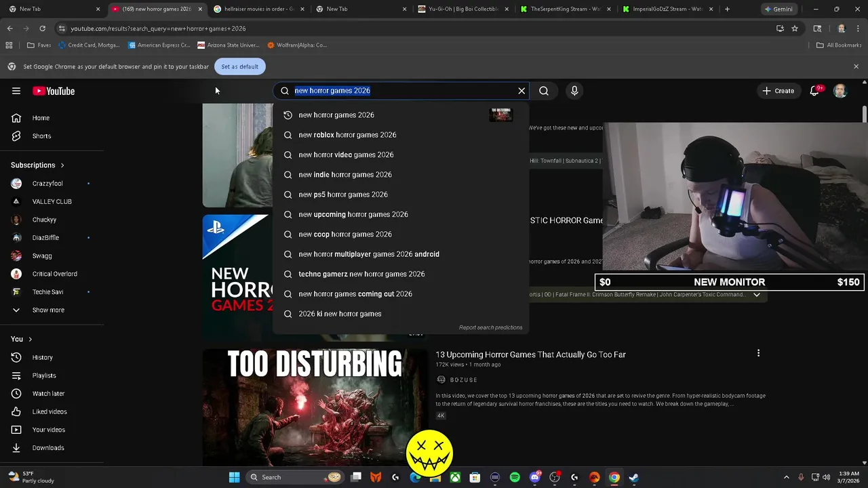Image resolution: width=868 pixels, height=488 pixels.
Task: Select suggestion "new horror video games 2026"
Action: pos(400,155)
